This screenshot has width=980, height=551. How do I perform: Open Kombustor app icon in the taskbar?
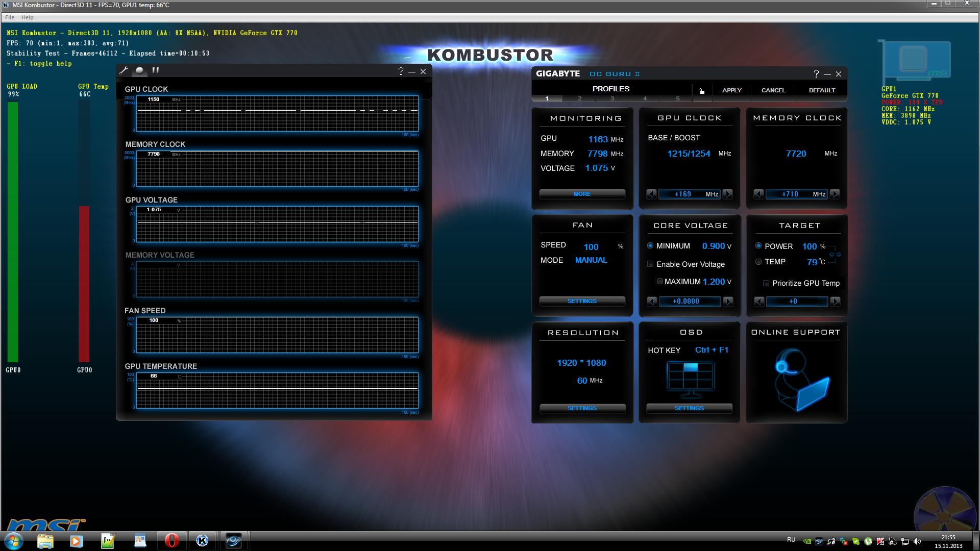(x=202, y=540)
